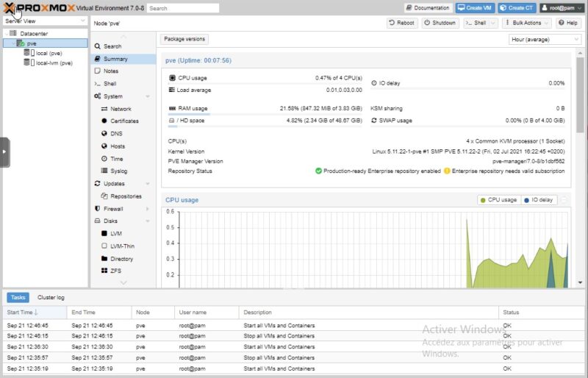Screen dimensions: 588x378
Task: Click the Notes icon in sidebar
Action: click(97, 71)
